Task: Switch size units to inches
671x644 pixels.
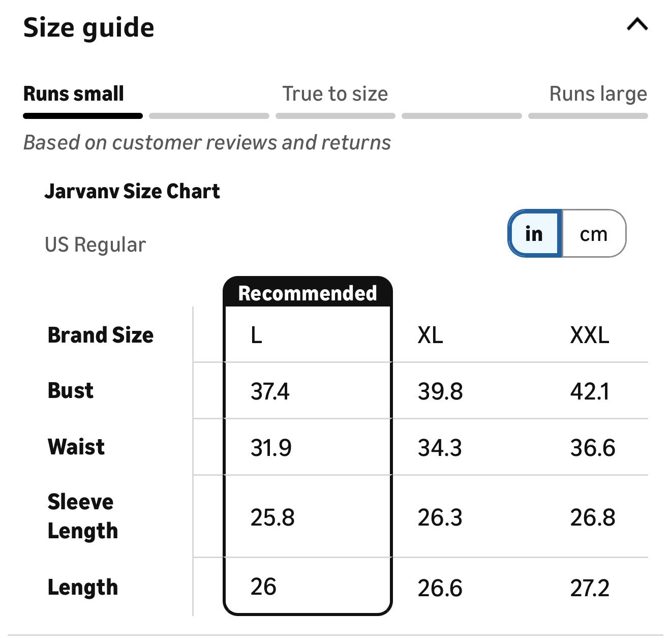Action: coord(534,234)
